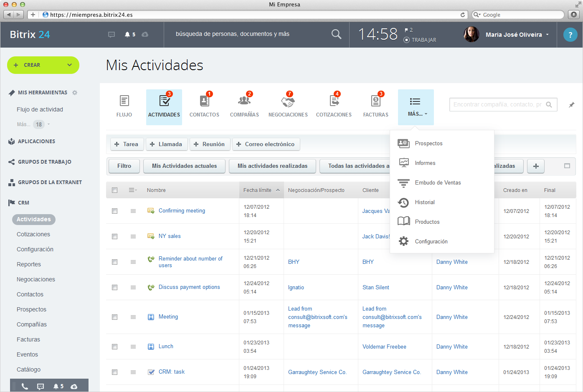Toggle the select-all checkbox in table header
Image resolution: width=583 pixels, height=392 pixels.
pos(114,190)
